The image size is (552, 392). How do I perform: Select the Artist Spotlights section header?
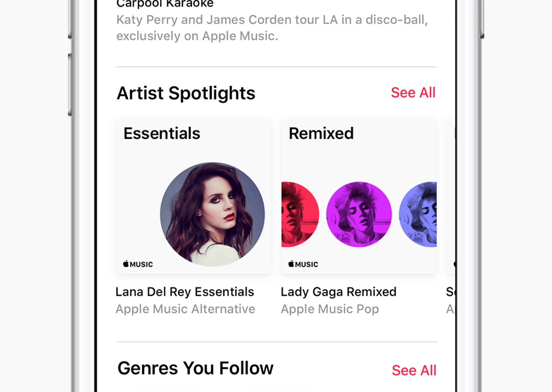tap(186, 93)
